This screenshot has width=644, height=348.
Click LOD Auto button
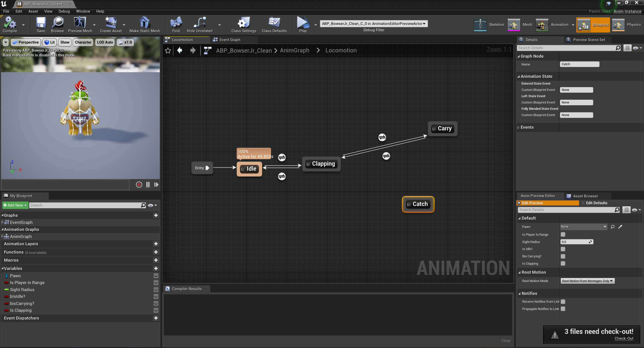coord(105,42)
